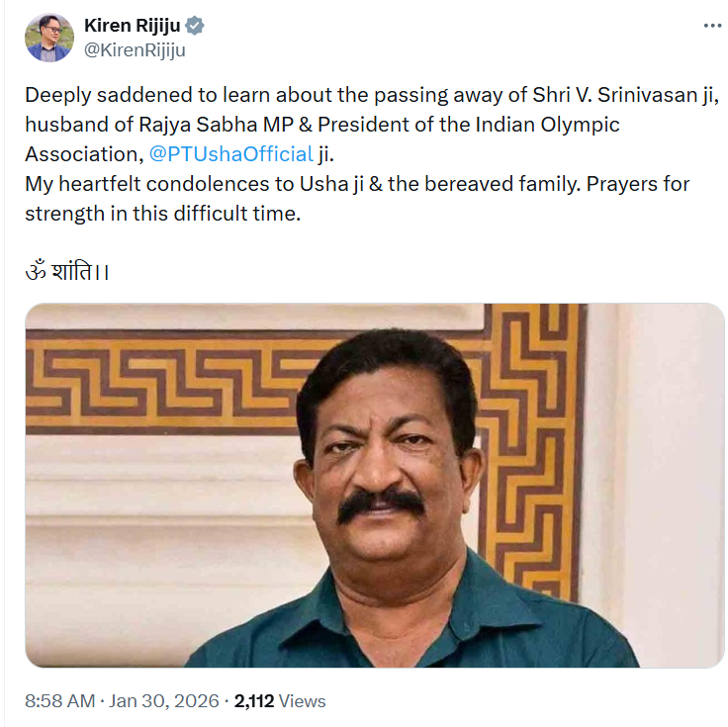
Task: Open Kiren Rijiju's profile avatar
Action: pos(48,38)
